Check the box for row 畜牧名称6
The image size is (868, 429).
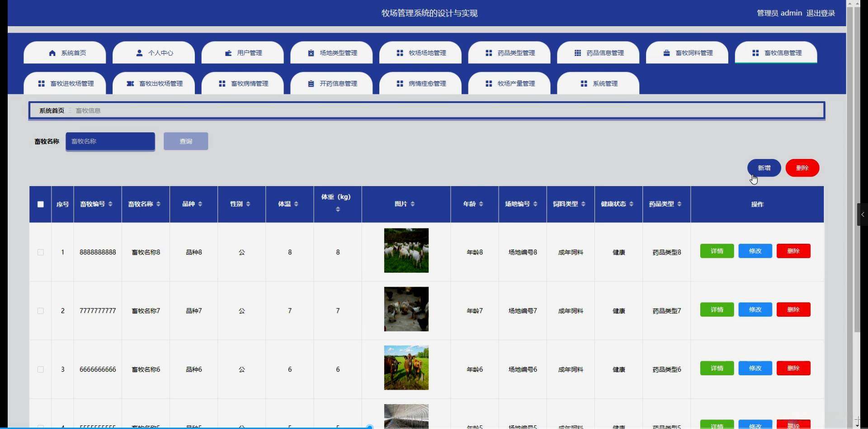click(x=41, y=370)
